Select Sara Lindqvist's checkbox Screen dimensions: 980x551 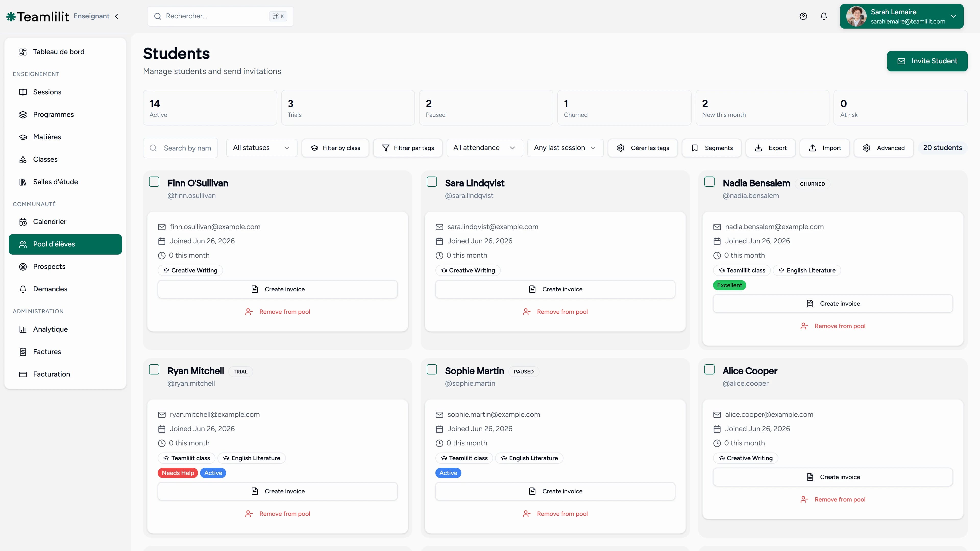click(x=432, y=182)
